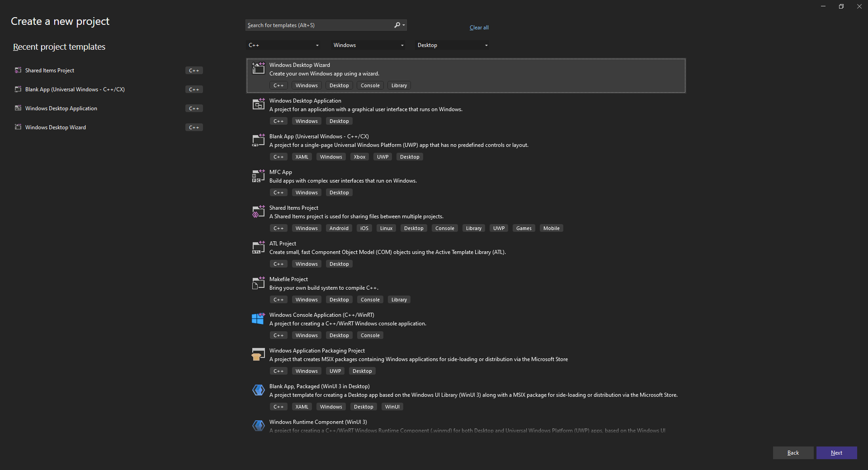868x470 pixels.
Task: Click the Blank App (Universal Windows) template icon
Action: 258,139
